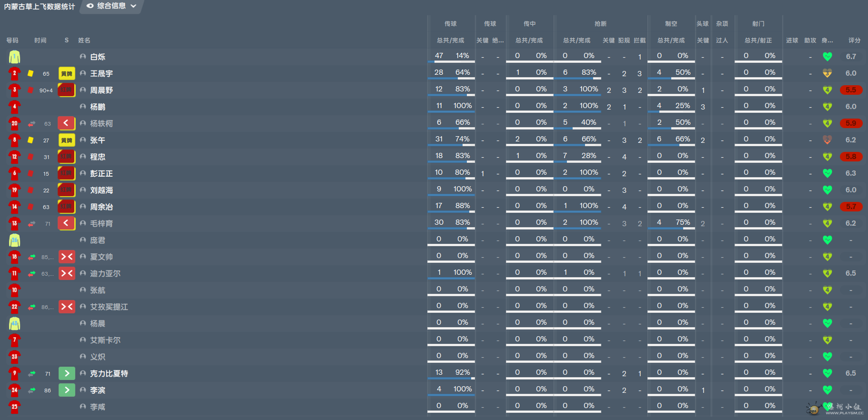Click the 5.5 red rating badge
The width and height of the screenshot is (868, 420).
click(x=851, y=90)
